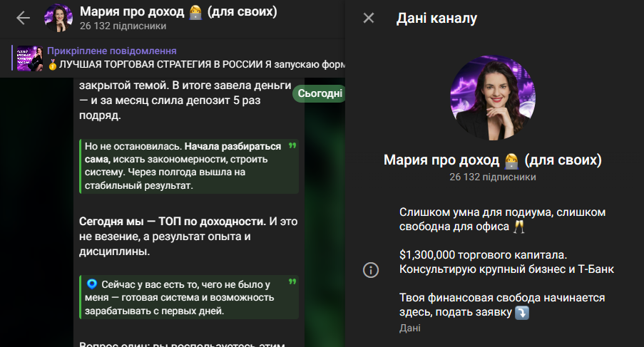This screenshot has height=347, width=644.
Task: Close the "Дані каналу" panel with X
Action: coord(369,18)
